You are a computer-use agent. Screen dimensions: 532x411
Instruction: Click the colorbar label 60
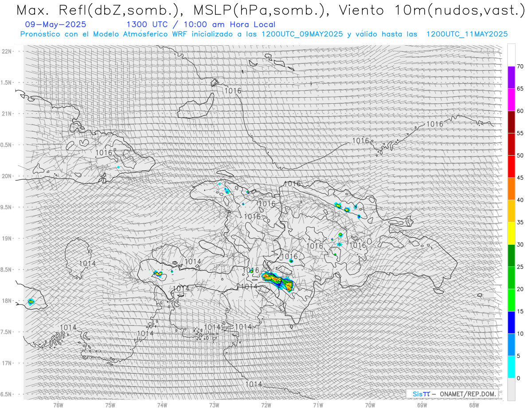pos(520,111)
